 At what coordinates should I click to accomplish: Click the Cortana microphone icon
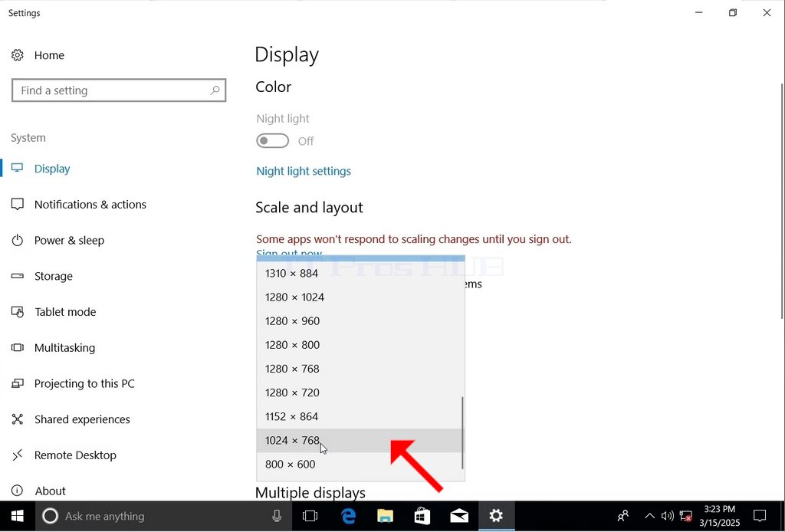pos(276,516)
